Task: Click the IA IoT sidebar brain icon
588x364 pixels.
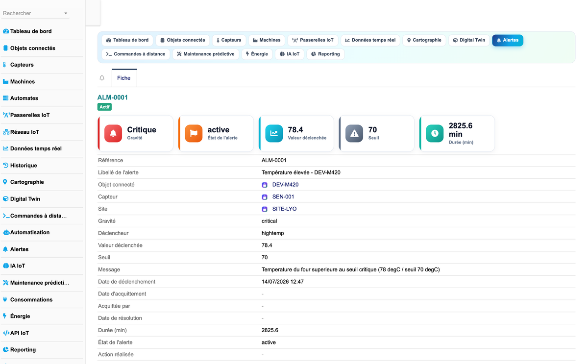Action: click(x=6, y=266)
